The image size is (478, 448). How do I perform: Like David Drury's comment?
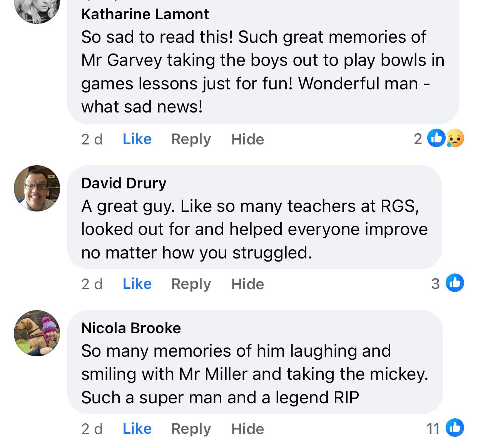tap(137, 284)
